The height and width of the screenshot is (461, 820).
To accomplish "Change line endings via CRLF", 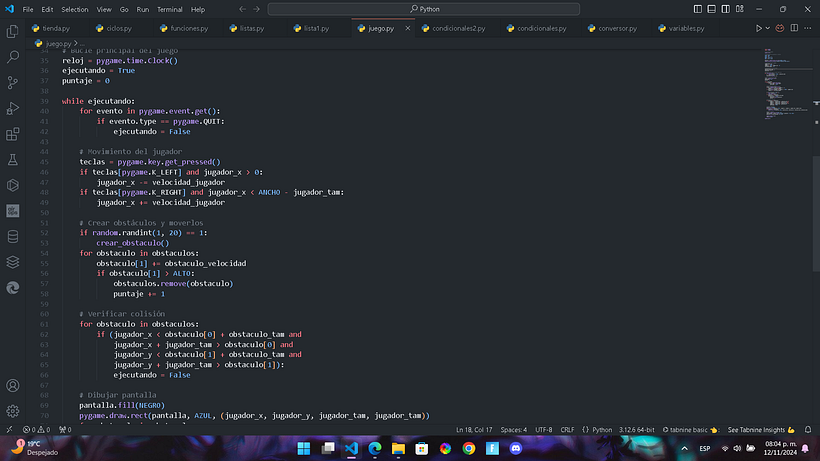I will coord(567,430).
